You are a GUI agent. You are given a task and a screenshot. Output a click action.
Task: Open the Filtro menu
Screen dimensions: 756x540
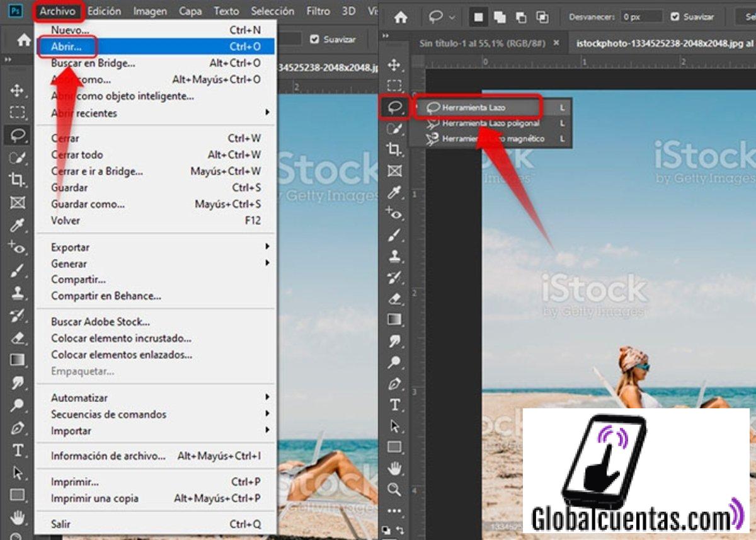(x=318, y=11)
